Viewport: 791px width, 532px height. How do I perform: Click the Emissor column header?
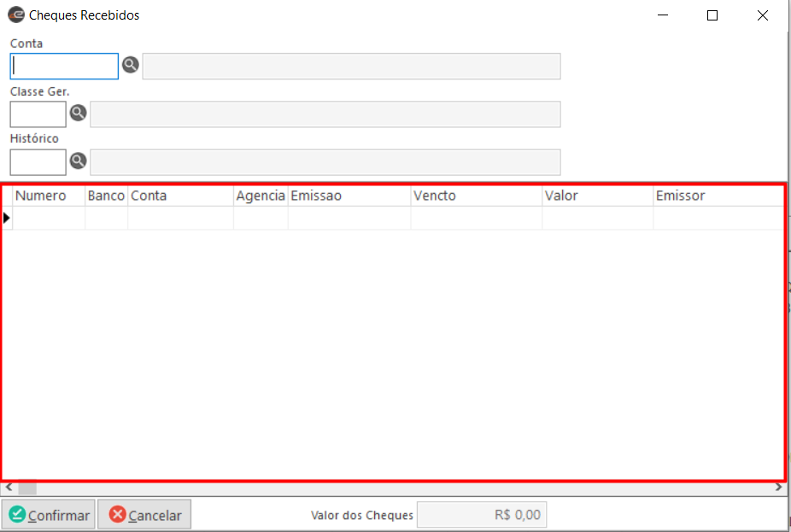[x=718, y=196]
